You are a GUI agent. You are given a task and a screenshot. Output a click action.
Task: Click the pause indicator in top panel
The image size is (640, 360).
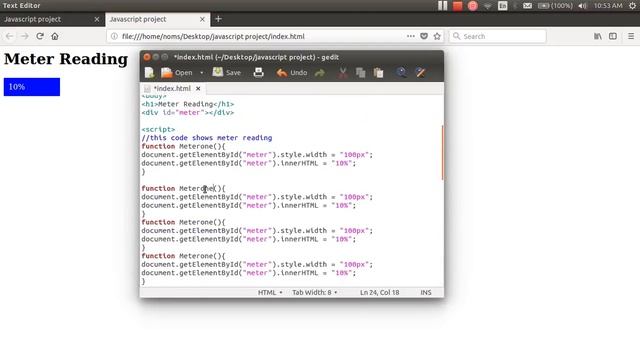pyautogui.click(x=442, y=6)
